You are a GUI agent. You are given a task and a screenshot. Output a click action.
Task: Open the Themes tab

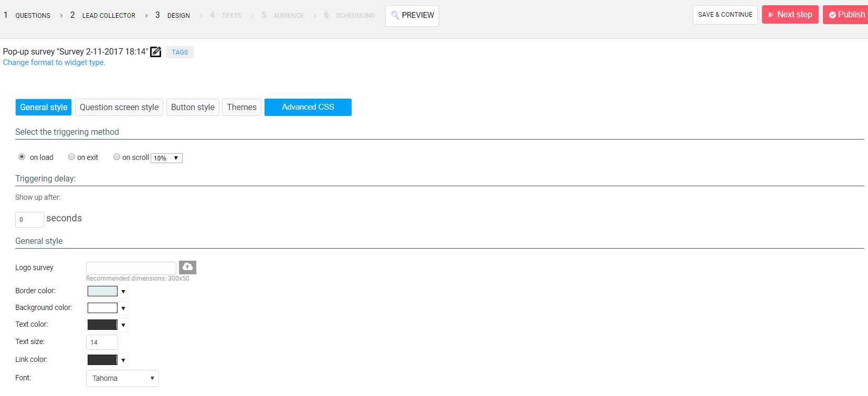coord(241,107)
